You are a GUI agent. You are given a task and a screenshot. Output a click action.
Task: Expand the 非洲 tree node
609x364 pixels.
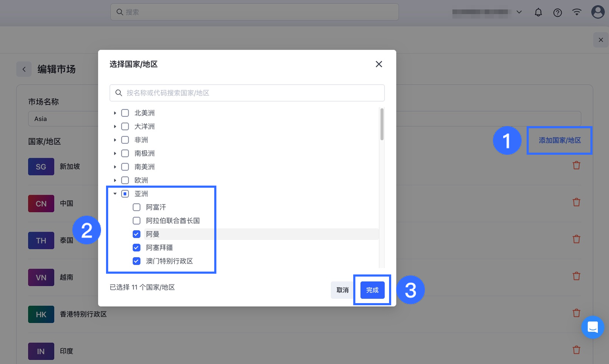[115, 140]
